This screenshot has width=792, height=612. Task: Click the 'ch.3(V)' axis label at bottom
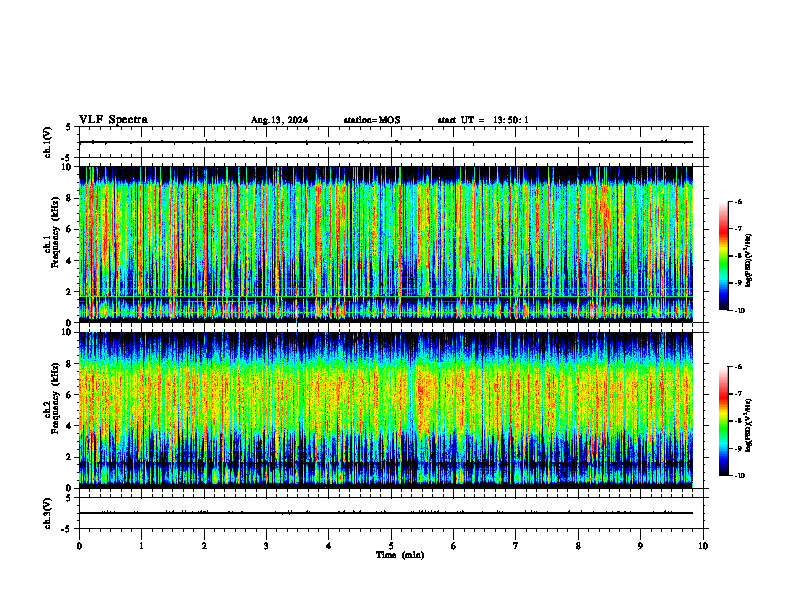coord(48,513)
